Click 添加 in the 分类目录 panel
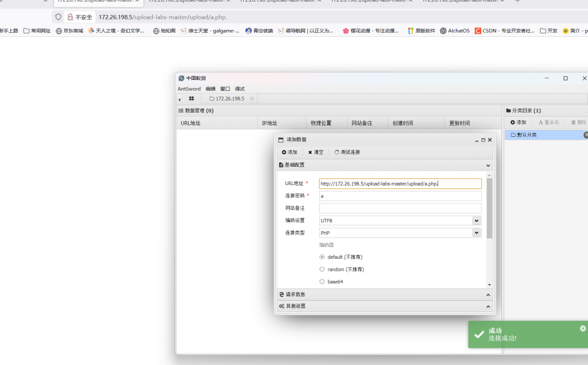Viewport: 588px width, 365px height. click(x=519, y=122)
